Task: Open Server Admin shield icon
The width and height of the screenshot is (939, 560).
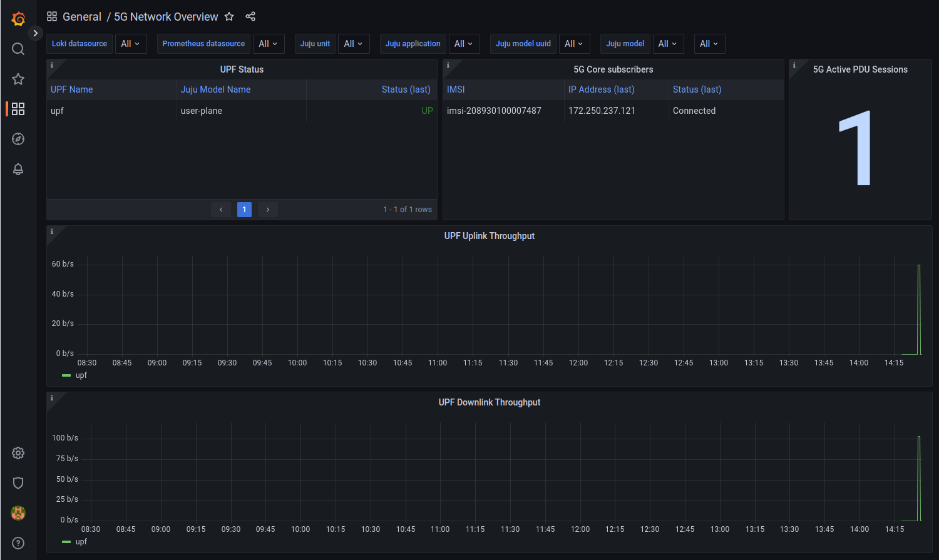Action: tap(18, 483)
